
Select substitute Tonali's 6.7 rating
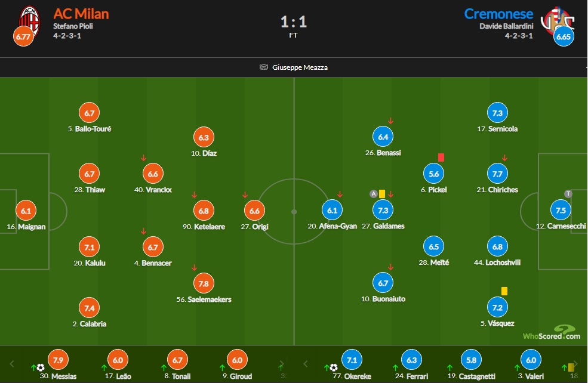pos(177,360)
